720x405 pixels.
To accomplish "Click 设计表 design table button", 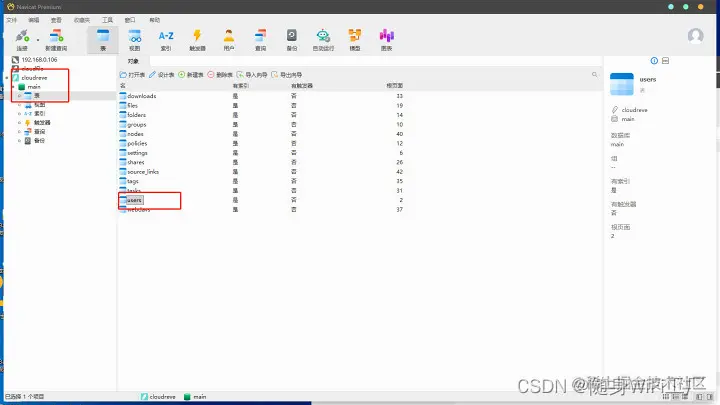I will (x=162, y=75).
